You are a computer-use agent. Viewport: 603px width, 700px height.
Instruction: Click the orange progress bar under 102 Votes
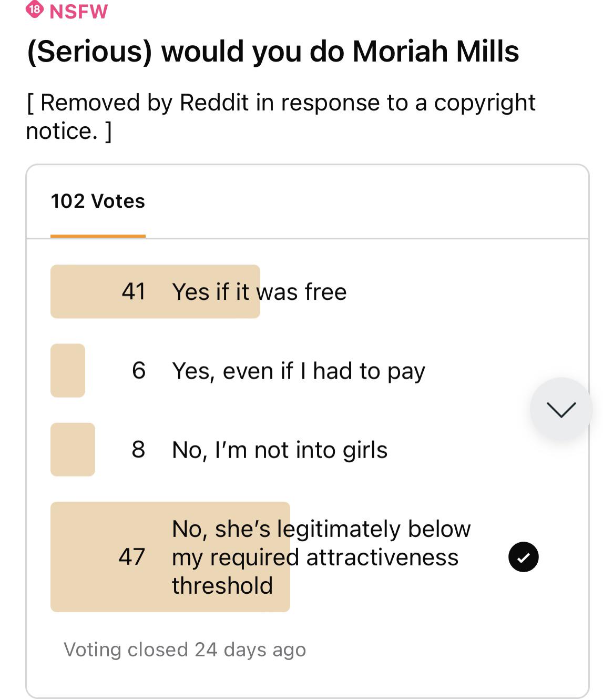(x=98, y=236)
